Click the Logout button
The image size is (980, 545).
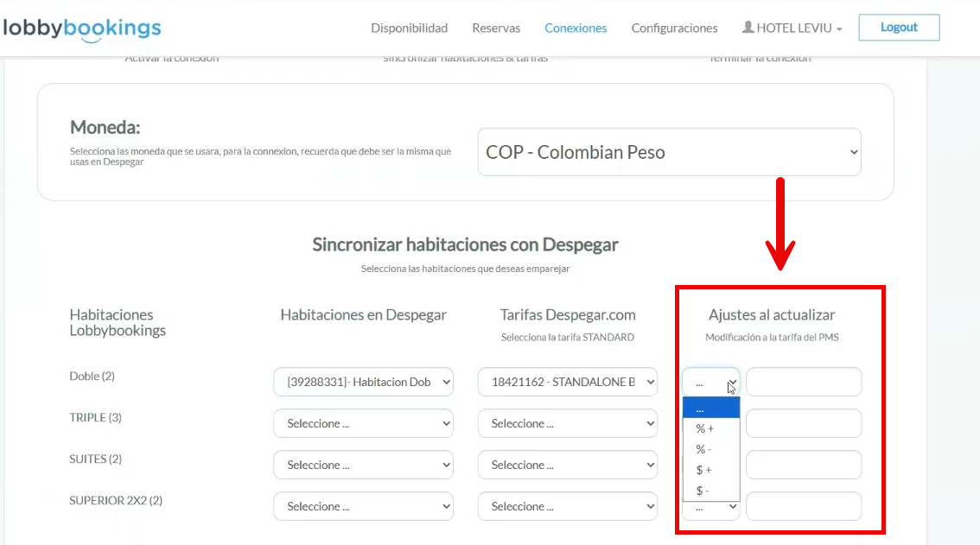click(899, 28)
